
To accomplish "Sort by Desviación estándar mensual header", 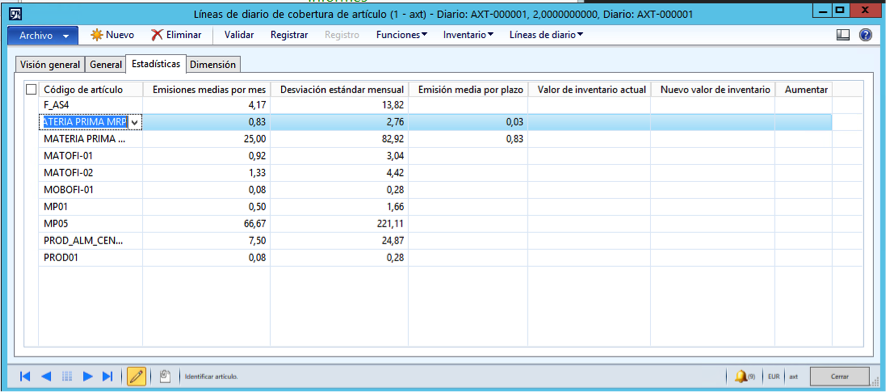I will coord(340,89).
